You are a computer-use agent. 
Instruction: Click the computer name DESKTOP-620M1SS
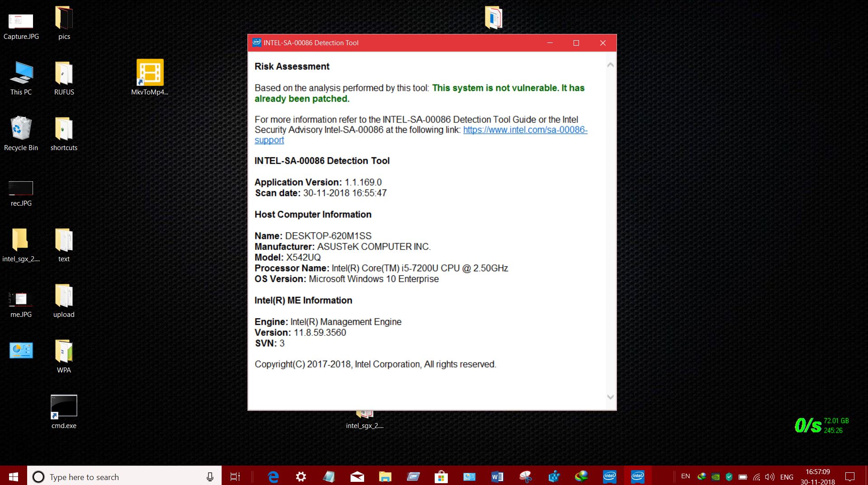point(328,236)
